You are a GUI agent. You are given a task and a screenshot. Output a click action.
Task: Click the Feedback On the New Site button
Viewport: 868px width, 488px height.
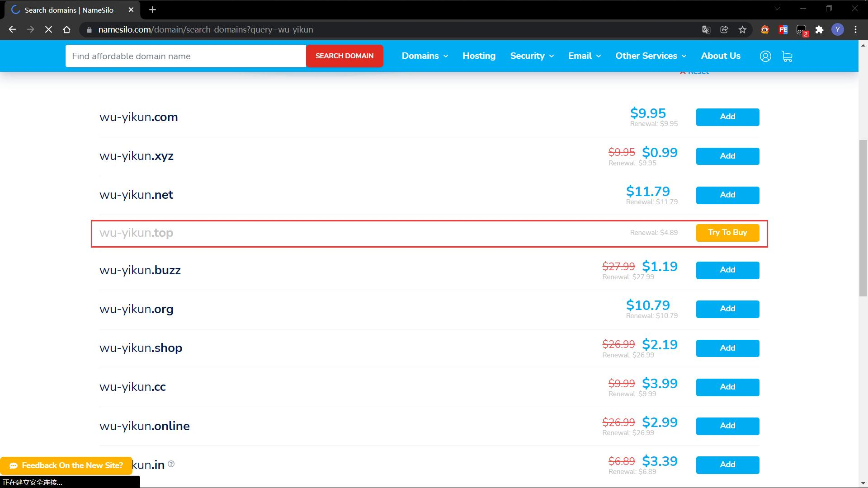[x=66, y=465]
